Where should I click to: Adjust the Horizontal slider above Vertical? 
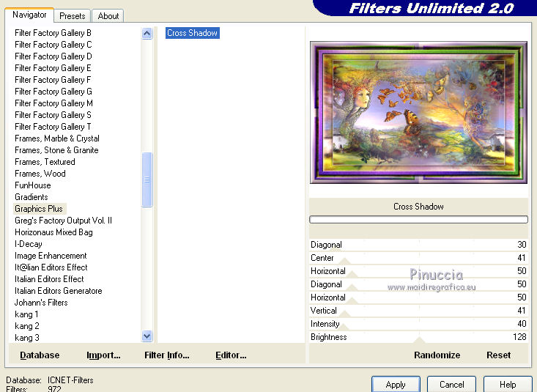pos(418,297)
